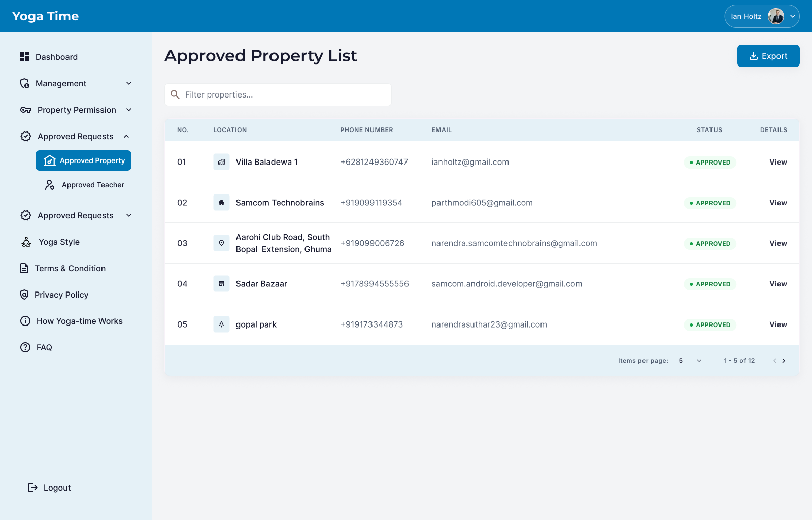This screenshot has height=520, width=812.
Task: Click the FAQ question mark icon
Action: click(x=25, y=347)
